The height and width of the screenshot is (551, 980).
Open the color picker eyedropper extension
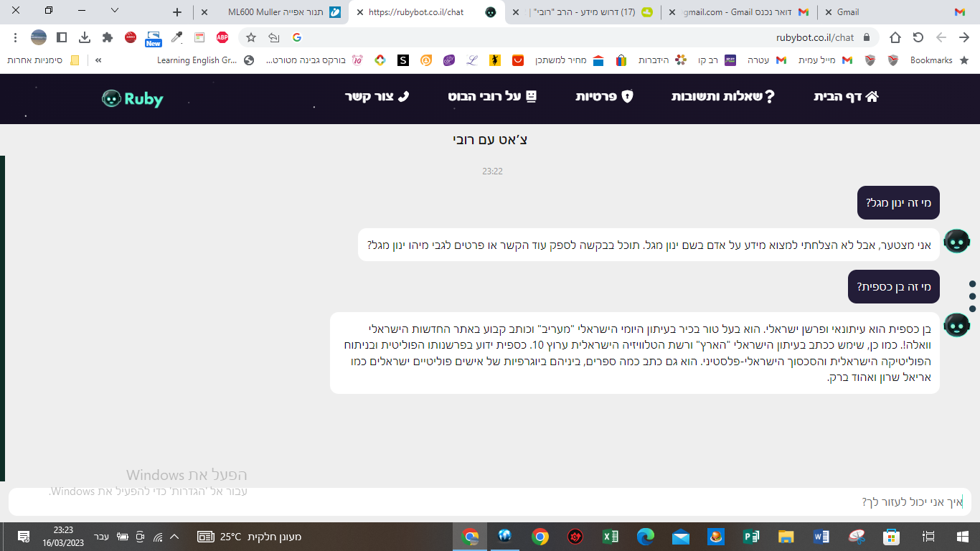(x=176, y=37)
